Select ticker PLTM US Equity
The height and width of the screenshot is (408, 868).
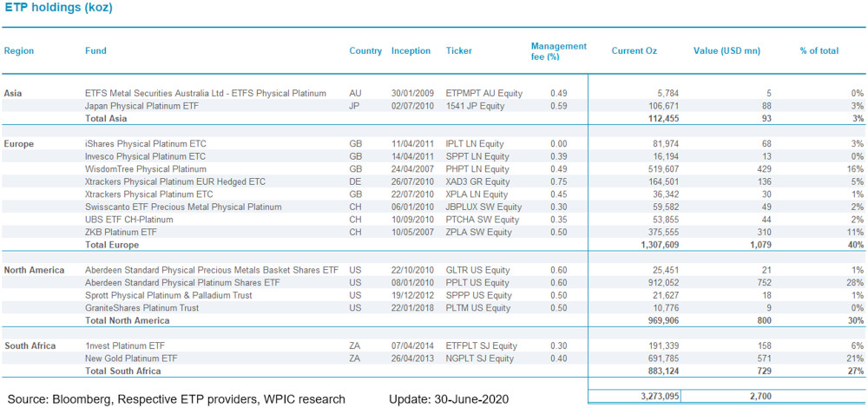[x=479, y=308]
